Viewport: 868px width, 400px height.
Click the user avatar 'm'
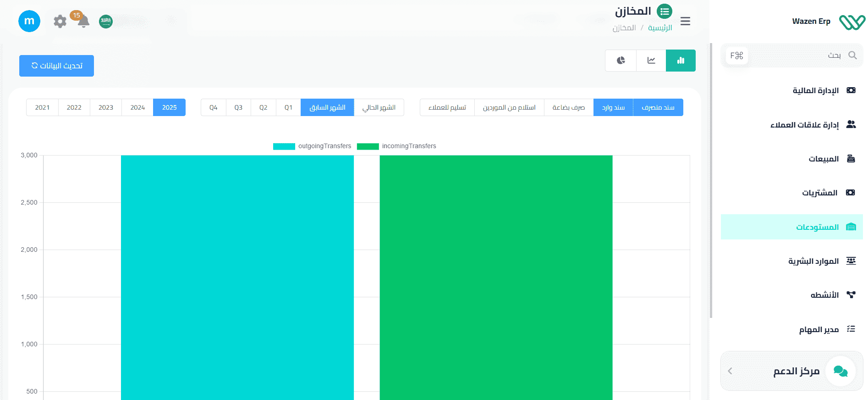[29, 21]
